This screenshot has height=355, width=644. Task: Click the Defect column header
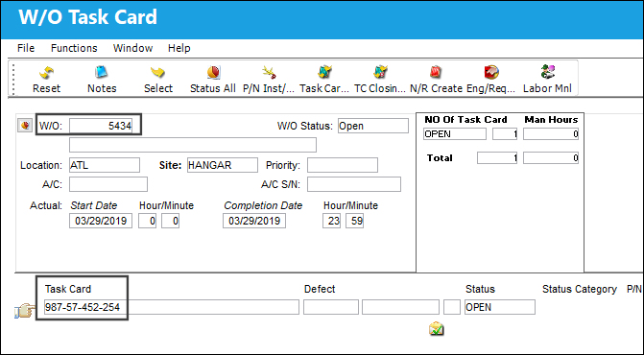tap(320, 289)
